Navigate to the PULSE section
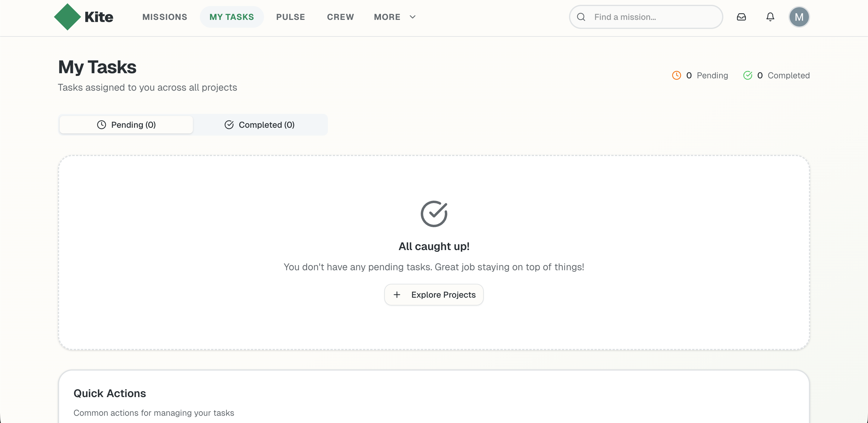868x423 pixels. click(291, 17)
